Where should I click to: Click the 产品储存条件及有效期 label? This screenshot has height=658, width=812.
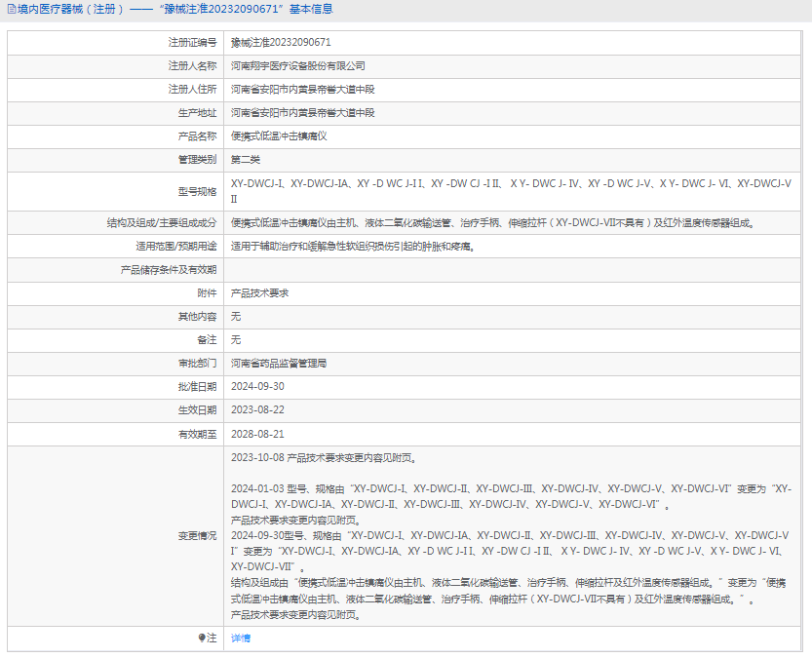pos(169,270)
